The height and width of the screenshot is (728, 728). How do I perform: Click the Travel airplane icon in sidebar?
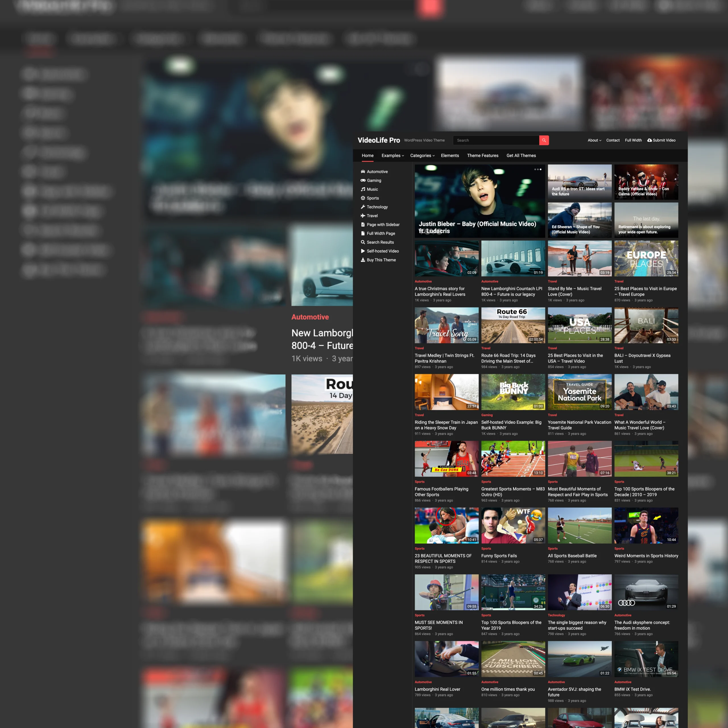click(363, 216)
